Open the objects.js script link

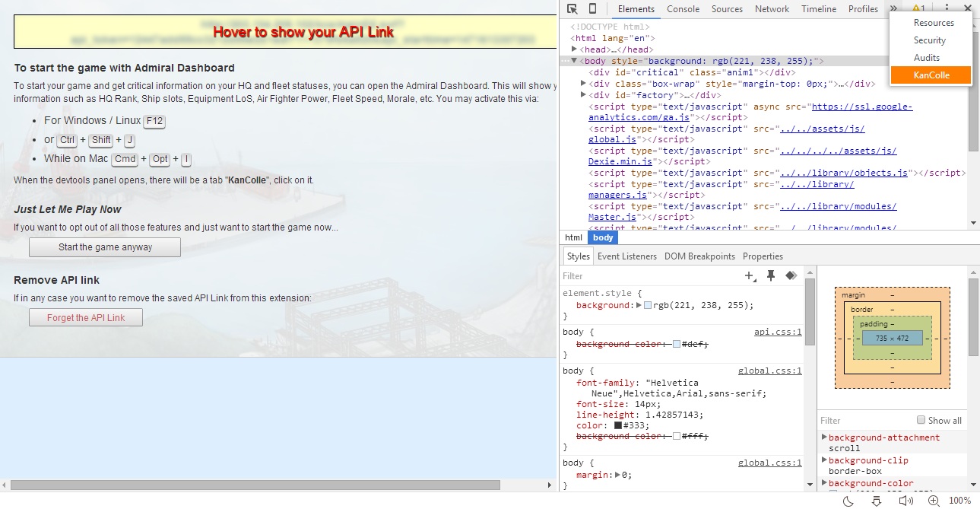tap(844, 173)
